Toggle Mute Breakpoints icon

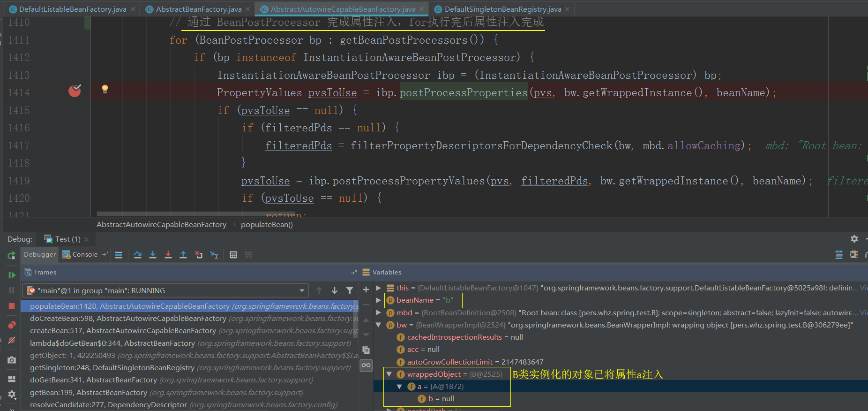point(12,340)
